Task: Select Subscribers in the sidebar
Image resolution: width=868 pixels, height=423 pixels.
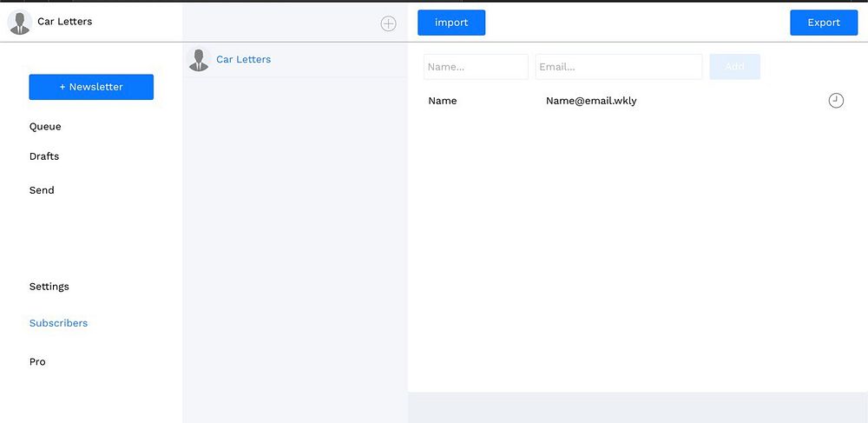Action: coord(59,323)
